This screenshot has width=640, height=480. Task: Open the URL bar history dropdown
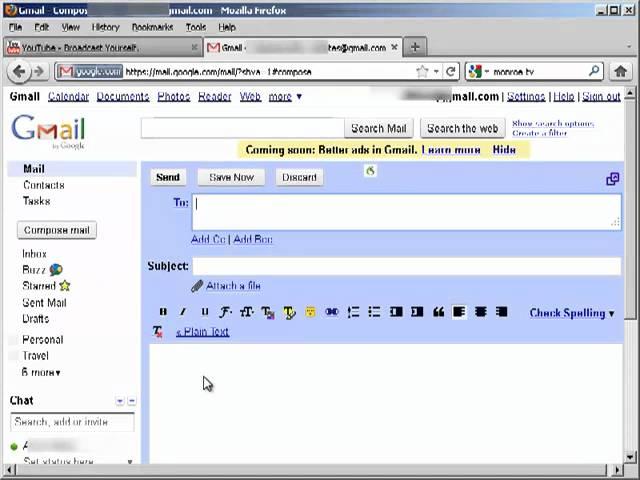click(x=436, y=72)
